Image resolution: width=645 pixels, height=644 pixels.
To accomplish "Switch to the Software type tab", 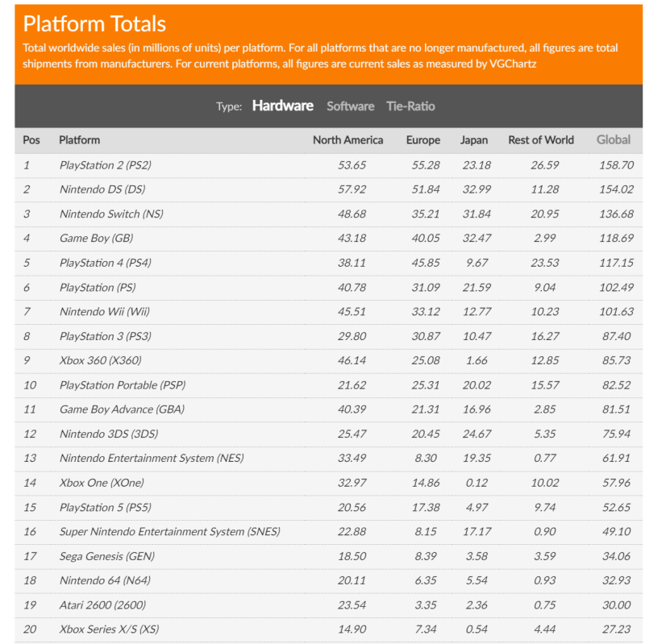I will coord(350,106).
